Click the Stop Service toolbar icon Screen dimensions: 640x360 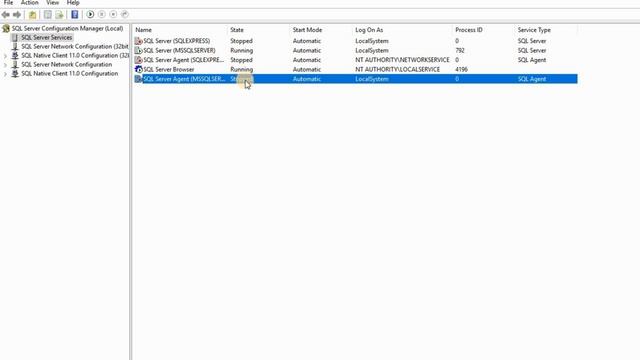click(113, 15)
